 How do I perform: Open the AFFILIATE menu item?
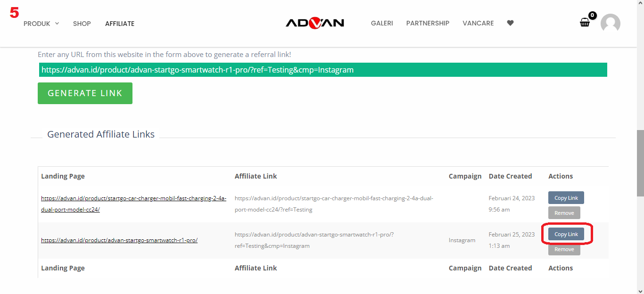120,24
